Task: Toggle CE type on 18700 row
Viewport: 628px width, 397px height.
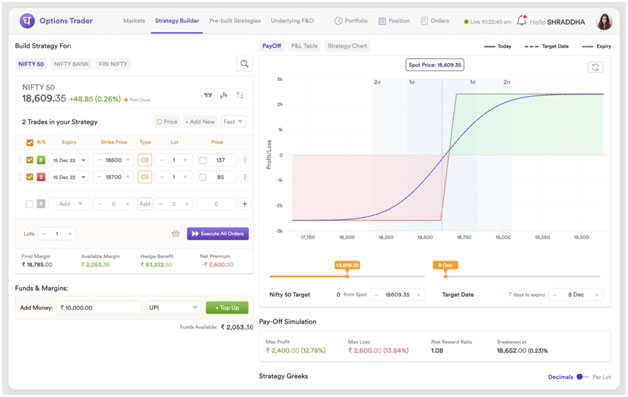Action: 145,177
